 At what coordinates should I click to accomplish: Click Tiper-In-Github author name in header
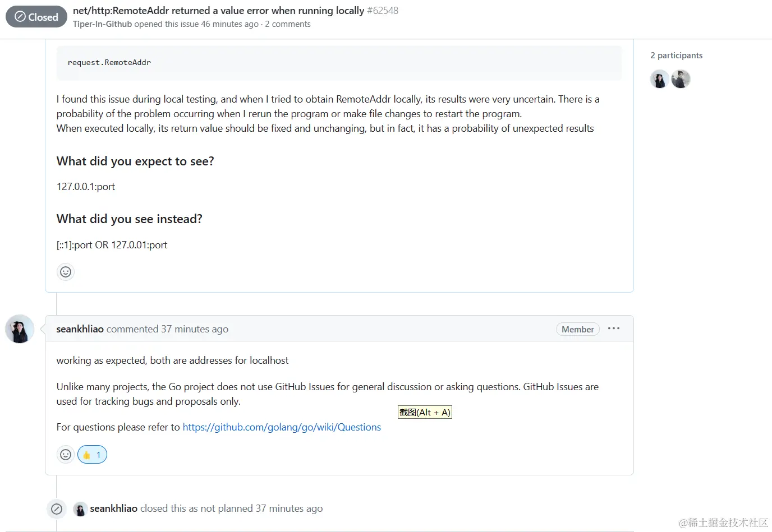point(102,24)
